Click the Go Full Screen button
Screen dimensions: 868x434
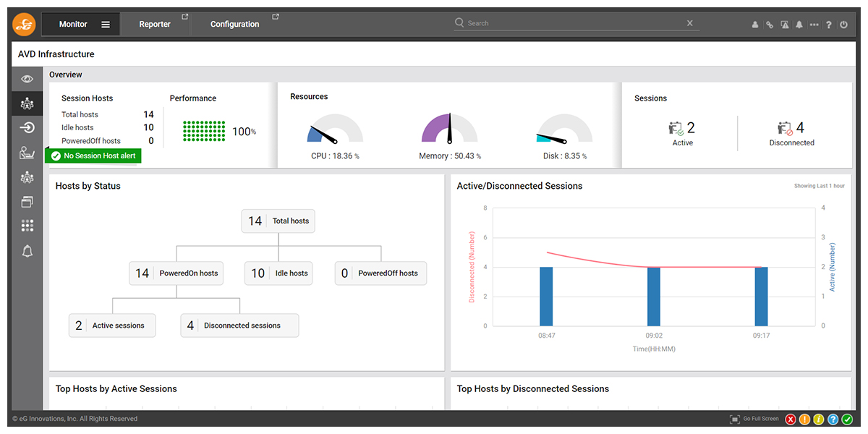(754, 419)
